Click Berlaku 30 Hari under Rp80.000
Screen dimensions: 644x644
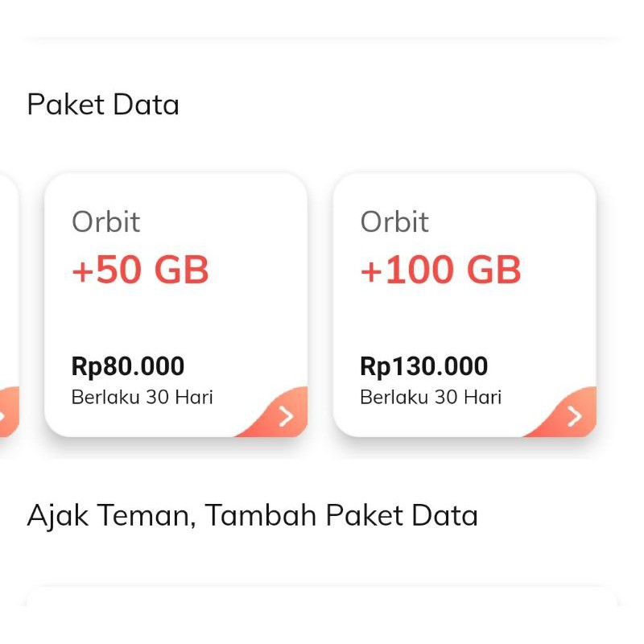[142, 397]
